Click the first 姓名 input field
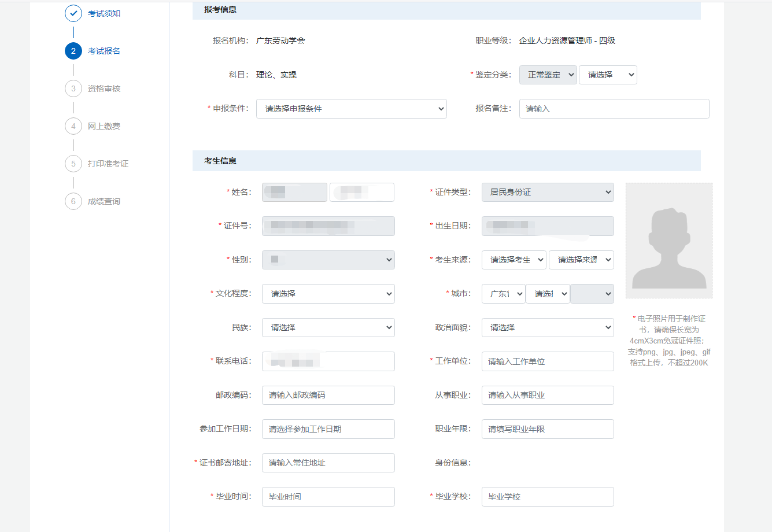The width and height of the screenshot is (772, 532). click(294, 192)
